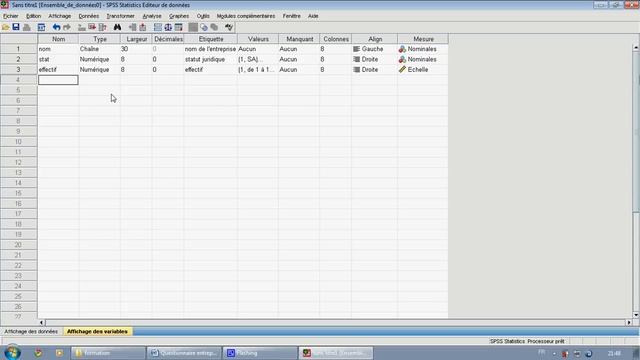Click the Go to case icon
Screen dimensions: 640x360
click(x=82, y=27)
